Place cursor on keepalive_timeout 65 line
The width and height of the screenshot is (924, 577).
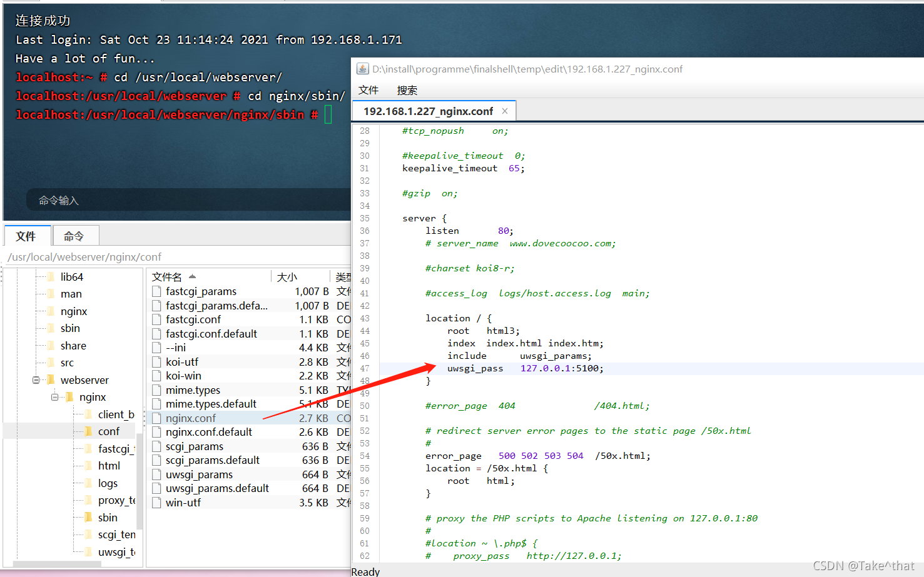464,168
